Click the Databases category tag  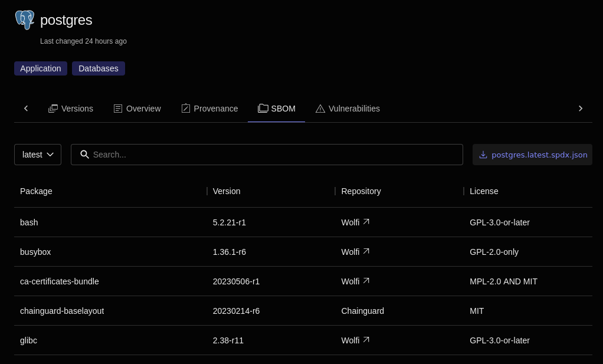98,68
